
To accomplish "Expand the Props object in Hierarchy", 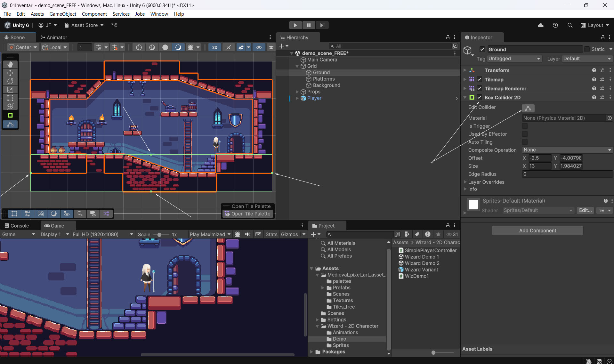I will point(297,92).
